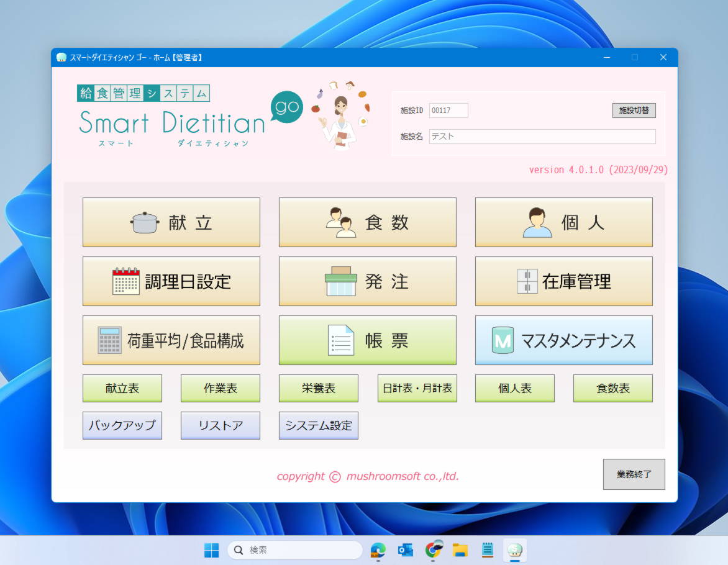The height and width of the screenshot is (565, 728).
Task: Open 帳票 reports with the document icon
Action: [x=367, y=340]
